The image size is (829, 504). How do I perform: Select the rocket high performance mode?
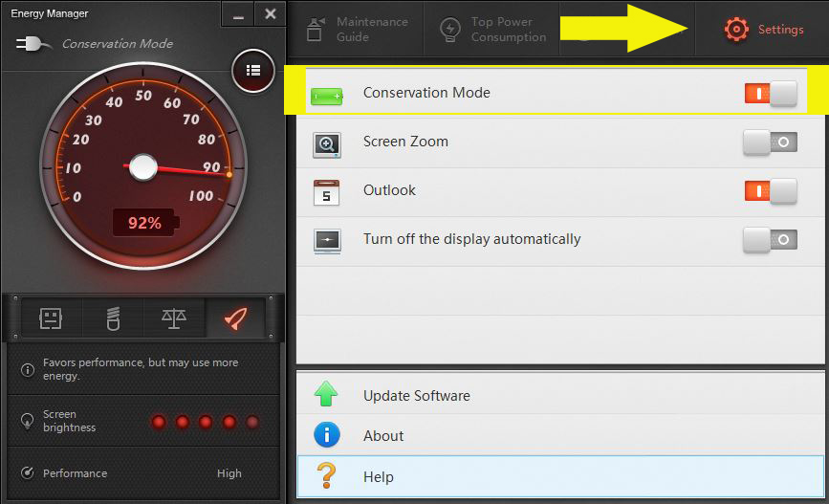pos(235,319)
